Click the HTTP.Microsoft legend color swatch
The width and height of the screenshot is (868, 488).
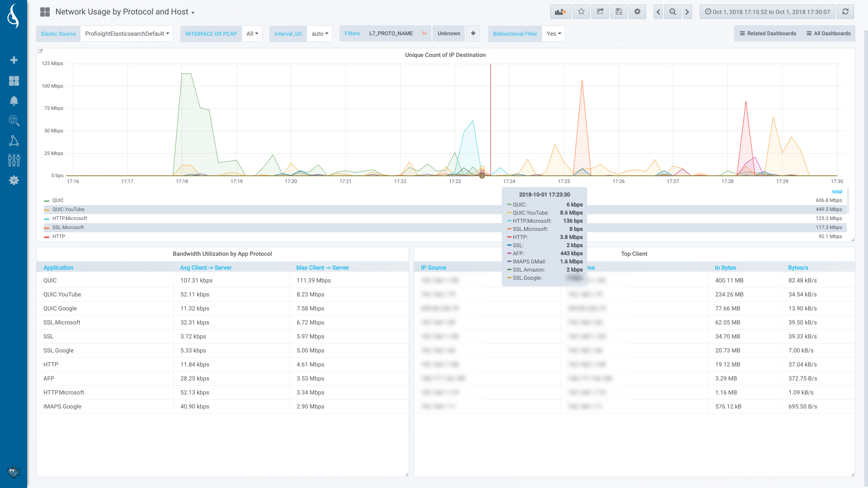[x=47, y=219]
